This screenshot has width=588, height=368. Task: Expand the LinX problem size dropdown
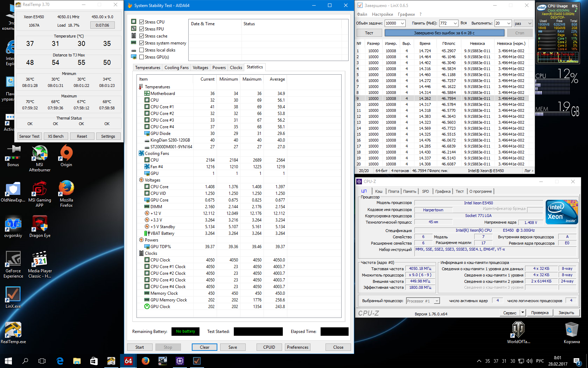tap(402, 23)
